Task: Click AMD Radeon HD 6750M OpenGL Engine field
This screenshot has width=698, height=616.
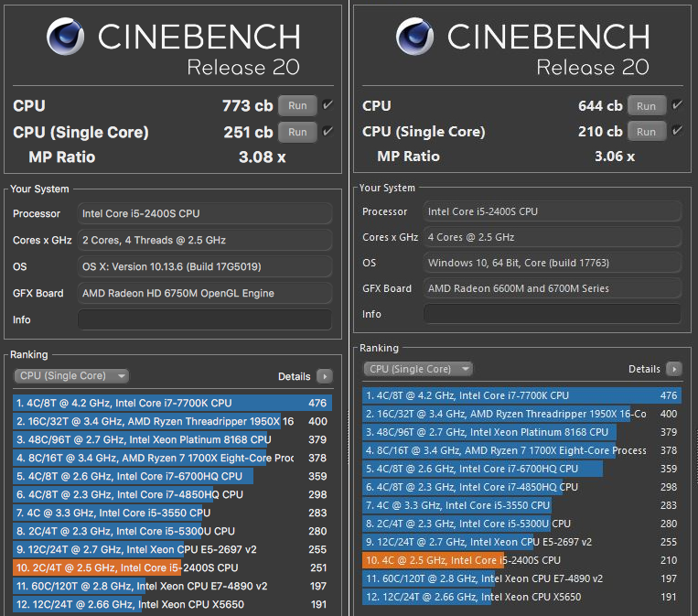Action: 205,293
